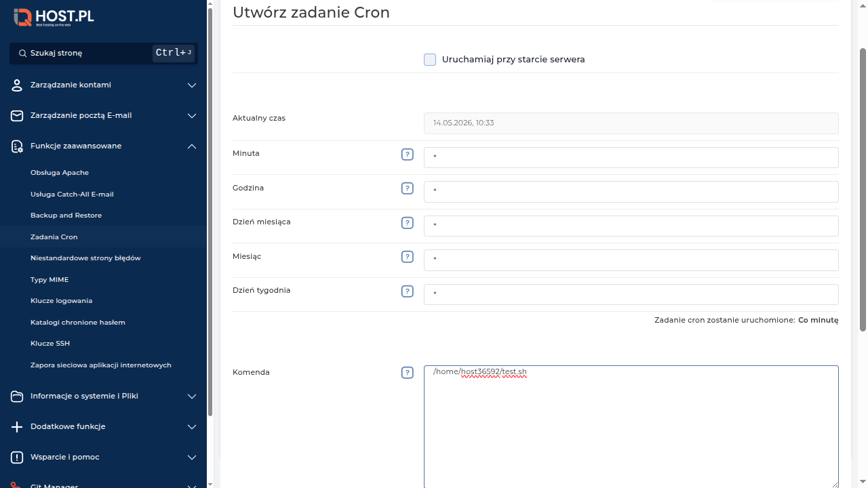The image size is (868, 488).
Task: Click the Dodatkowe funkcje plus icon
Action: pos(17,427)
